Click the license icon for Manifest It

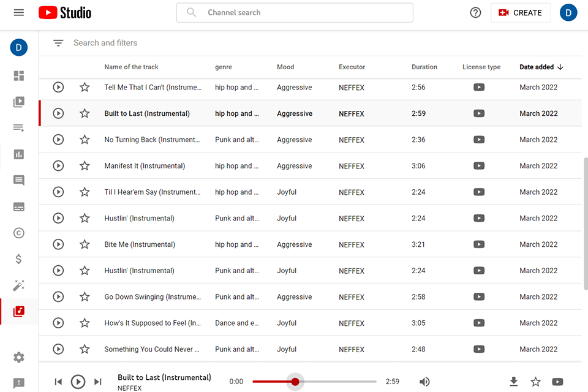click(479, 166)
